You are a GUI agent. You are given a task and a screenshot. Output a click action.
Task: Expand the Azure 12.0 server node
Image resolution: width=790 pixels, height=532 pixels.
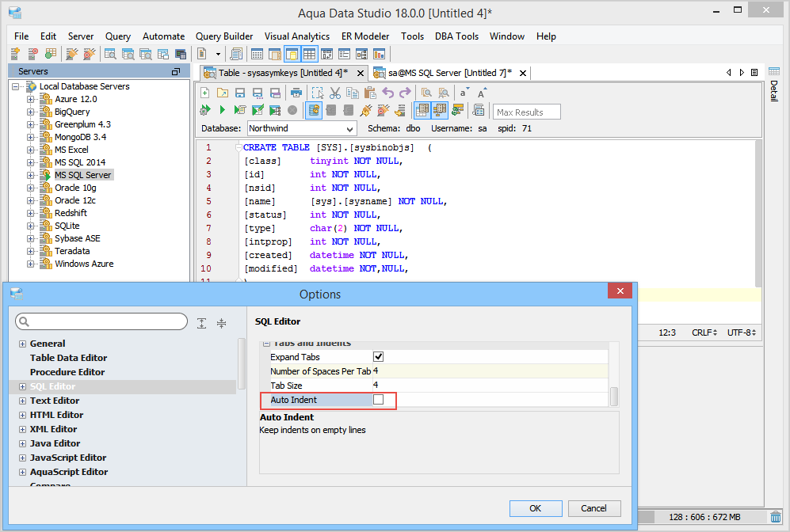click(x=31, y=99)
